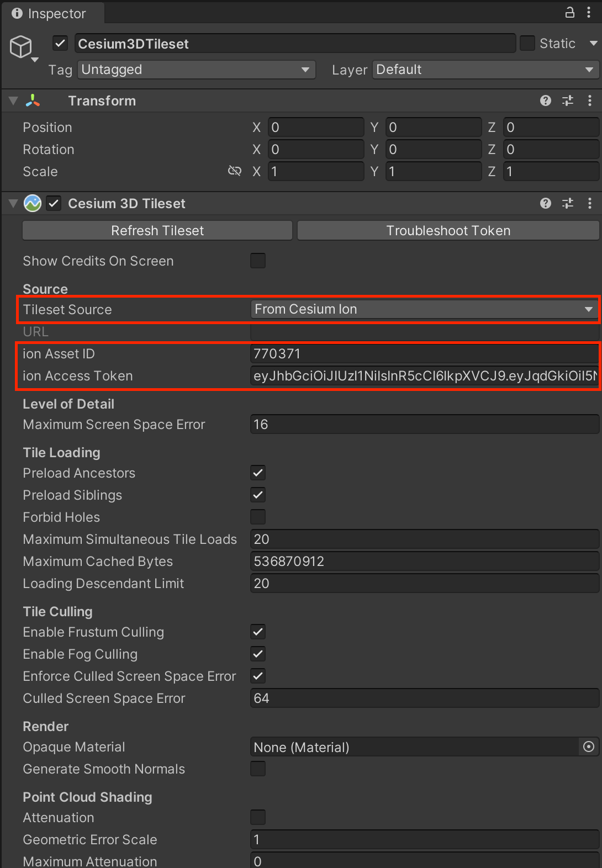Open Transform component presets
Viewport: 602px width, 868px height.
[568, 100]
